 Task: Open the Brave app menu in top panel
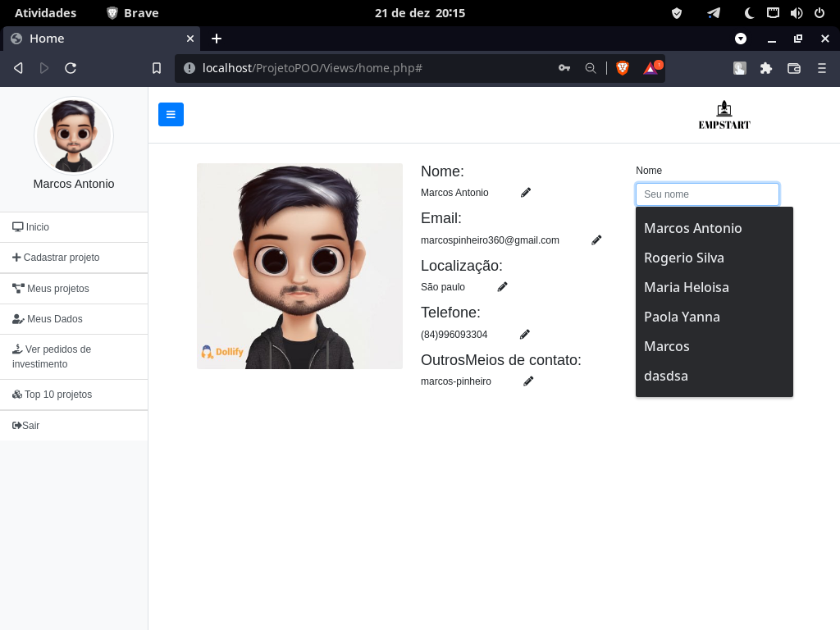[132, 13]
